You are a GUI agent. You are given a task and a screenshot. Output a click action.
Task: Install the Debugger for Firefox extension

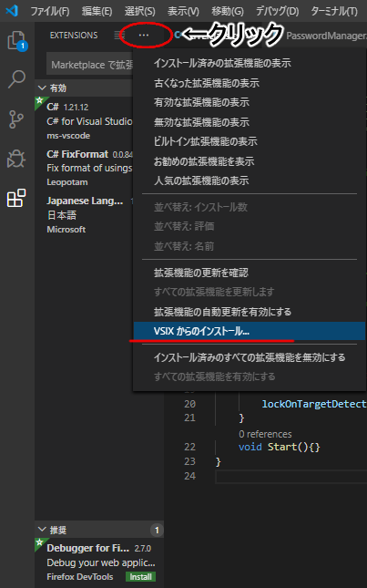pyautogui.click(x=141, y=577)
